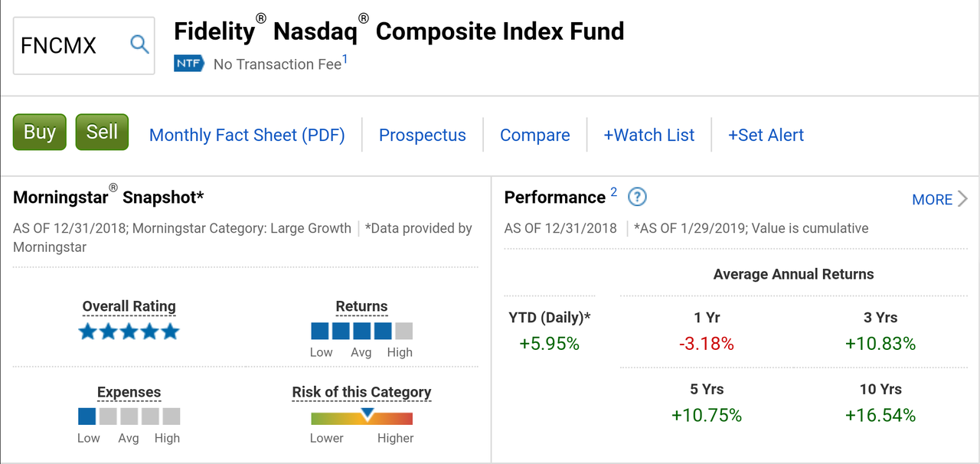Viewport: 980px width, 464px height.
Task: Open the Performance help question mark
Action: pos(637,197)
